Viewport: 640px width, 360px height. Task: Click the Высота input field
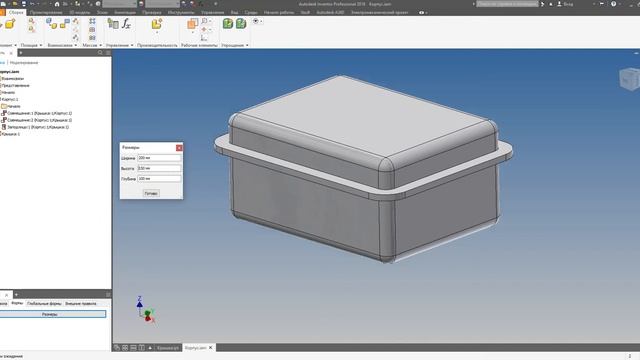pyautogui.click(x=159, y=168)
